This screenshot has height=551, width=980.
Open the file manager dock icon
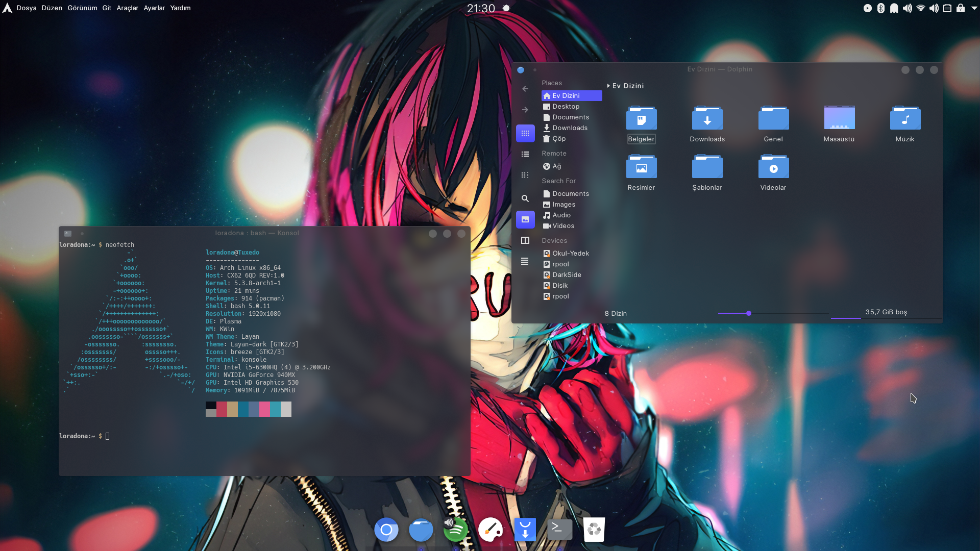click(421, 530)
